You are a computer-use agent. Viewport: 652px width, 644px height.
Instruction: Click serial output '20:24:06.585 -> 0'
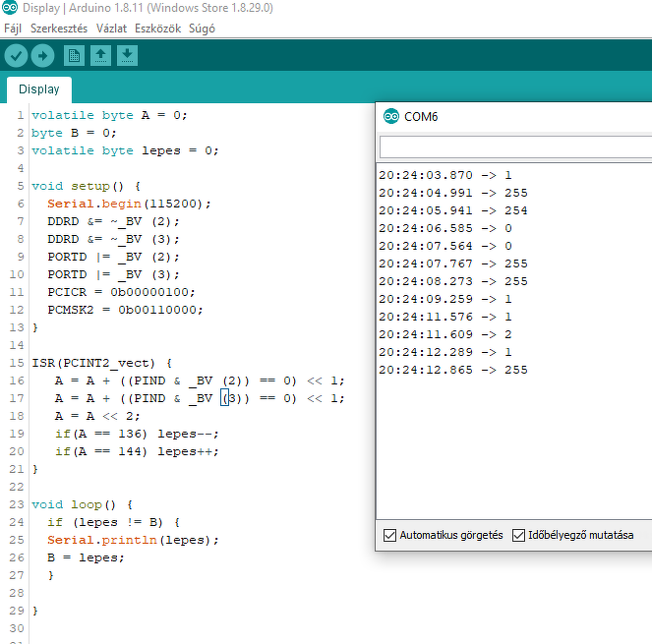tap(445, 228)
